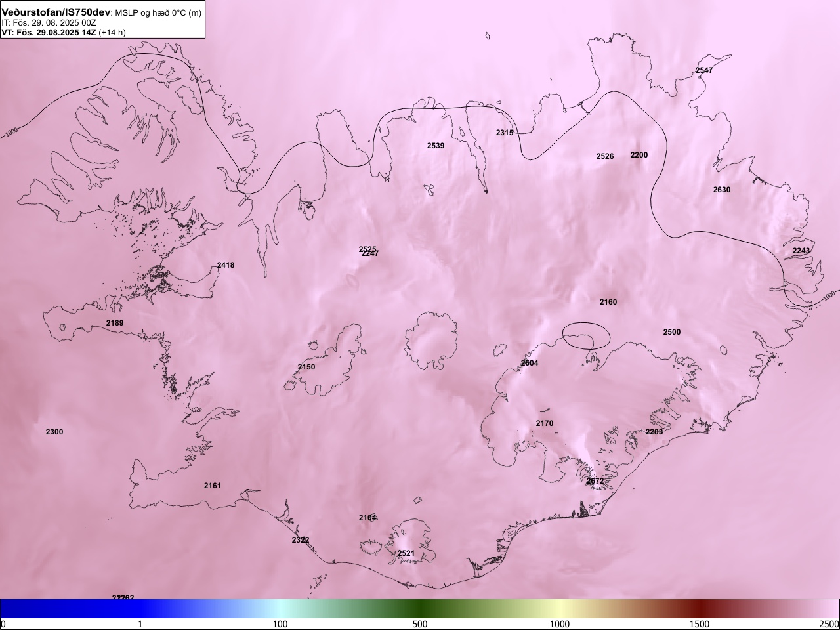The width and height of the screenshot is (840, 630).
Task: Click the Veðurstofan/IS750dev title text
Action: click(x=56, y=12)
